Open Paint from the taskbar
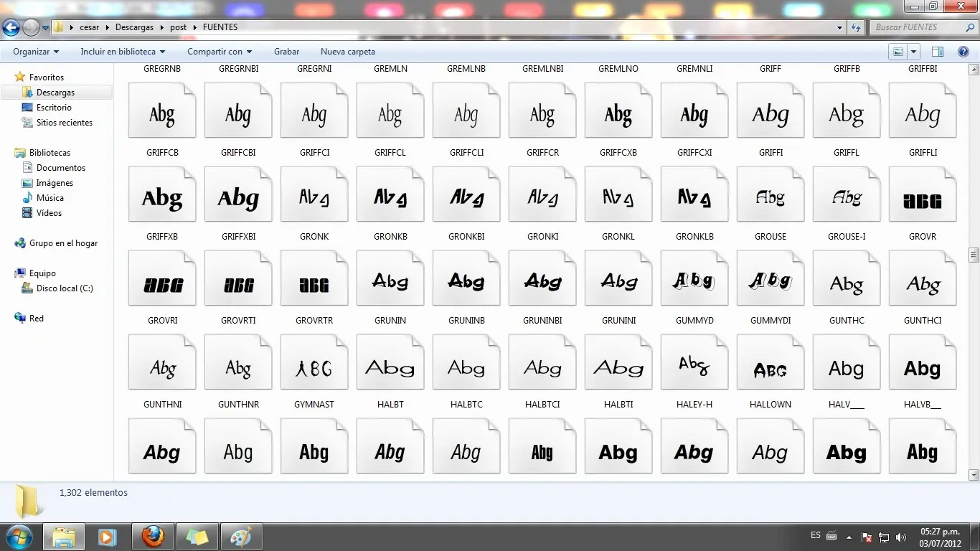The image size is (980, 551). click(241, 537)
